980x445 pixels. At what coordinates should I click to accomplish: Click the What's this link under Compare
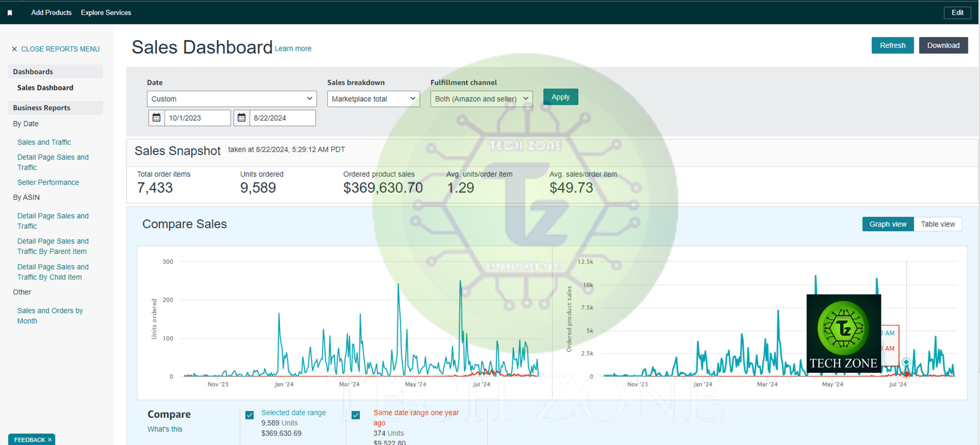165,429
